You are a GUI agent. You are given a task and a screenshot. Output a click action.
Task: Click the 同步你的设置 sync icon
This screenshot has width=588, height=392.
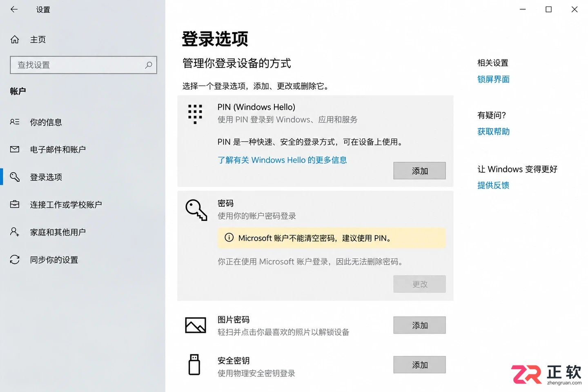(15, 259)
